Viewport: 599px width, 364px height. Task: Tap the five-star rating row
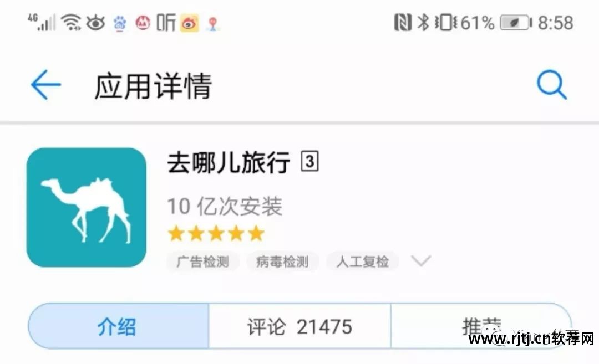pyautogui.click(x=216, y=233)
